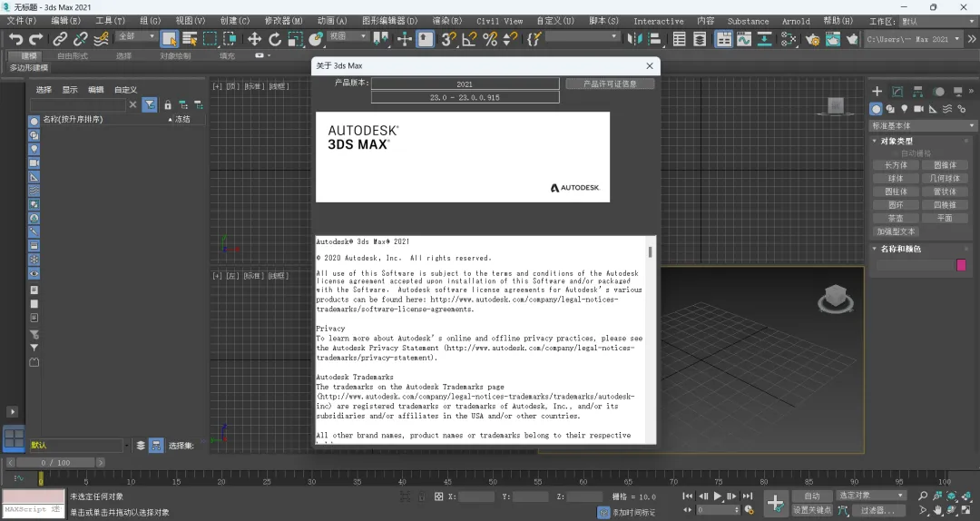980x521 pixels.
Task: Select the Unlink Selection broken-chain tool
Action: point(80,39)
